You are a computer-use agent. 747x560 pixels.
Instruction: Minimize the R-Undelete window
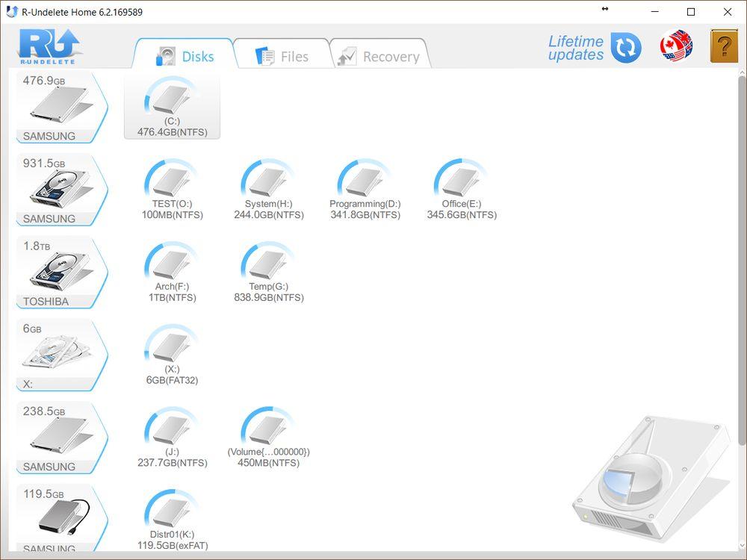(654, 12)
